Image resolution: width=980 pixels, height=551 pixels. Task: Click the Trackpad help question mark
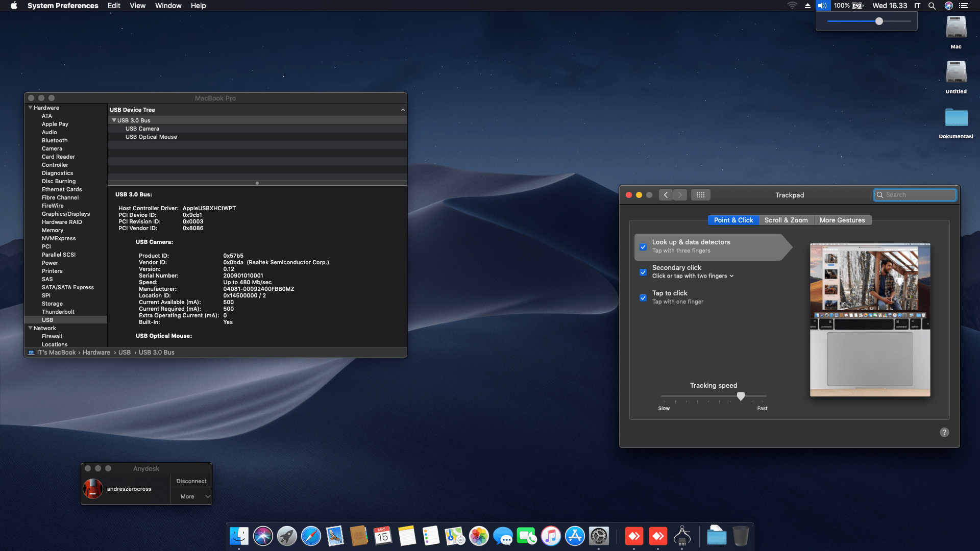pos(944,432)
